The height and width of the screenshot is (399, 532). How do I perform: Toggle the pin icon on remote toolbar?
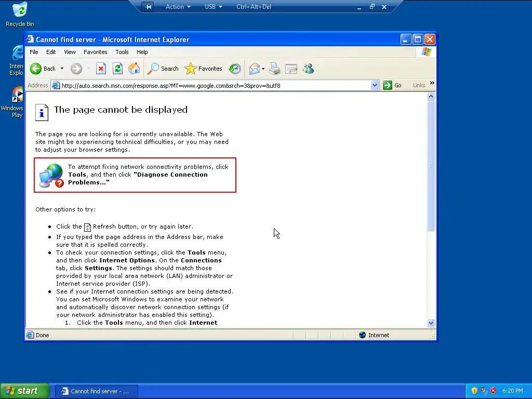point(148,7)
